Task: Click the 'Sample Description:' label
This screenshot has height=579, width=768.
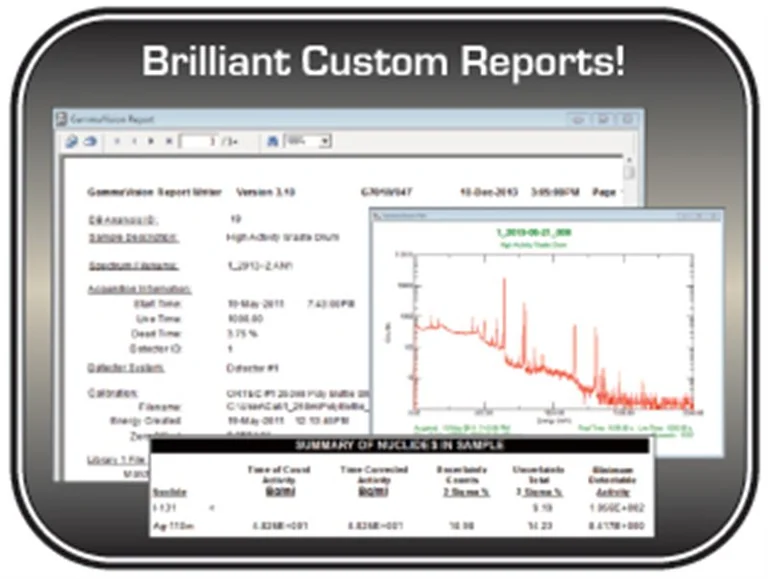Action: (x=133, y=238)
